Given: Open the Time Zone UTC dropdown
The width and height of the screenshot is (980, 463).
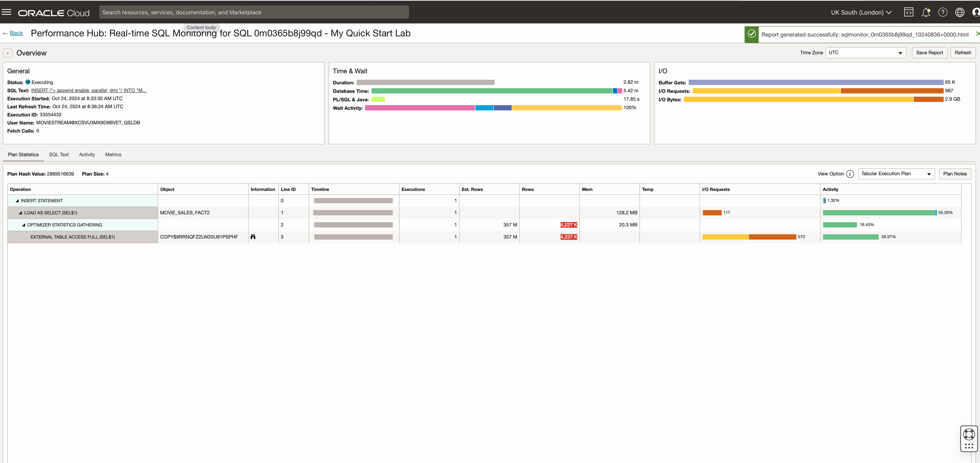Looking at the screenshot, I should pyautogui.click(x=865, y=53).
